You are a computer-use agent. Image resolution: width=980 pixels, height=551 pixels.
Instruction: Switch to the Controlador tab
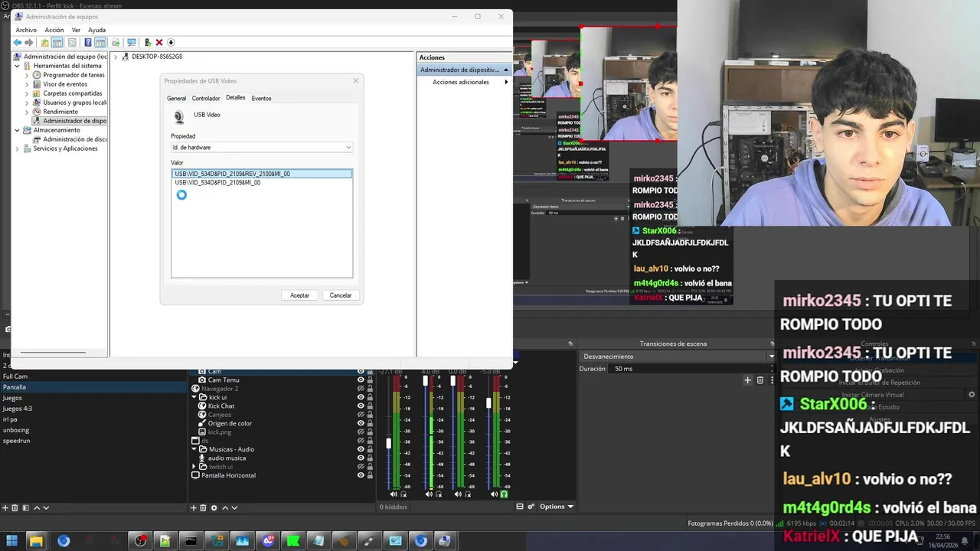[x=206, y=99]
